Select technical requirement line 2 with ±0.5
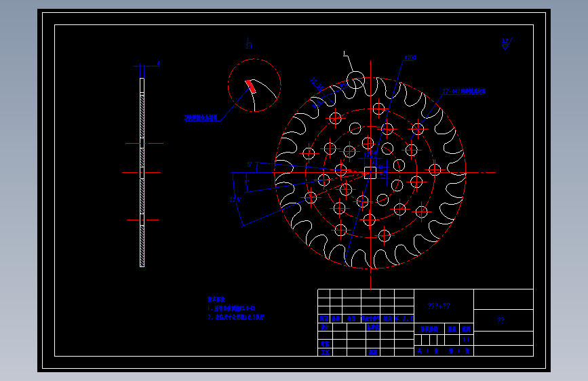 click(x=235, y=317)
